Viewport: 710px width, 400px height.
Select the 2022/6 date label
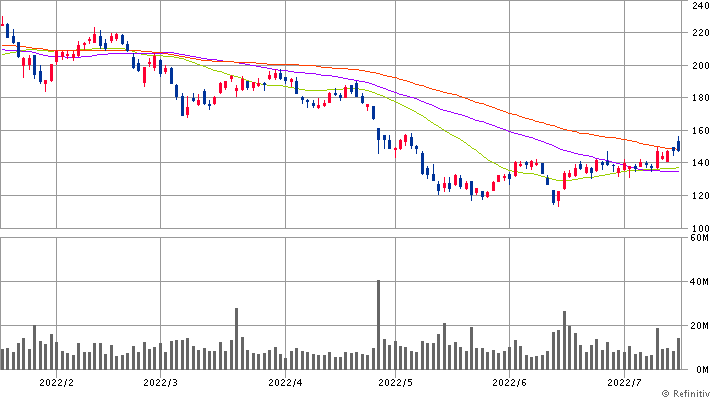pos(510,382)
